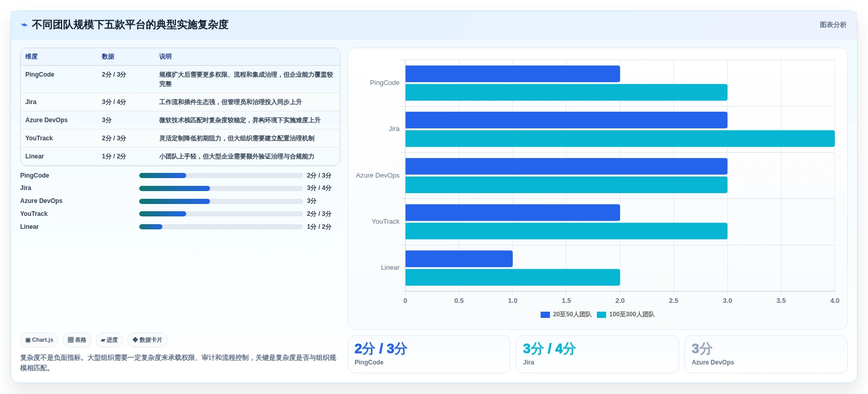Click the 表格 tag chip
The height and width of the screenshot is (394, 868).
coord(77,340)
